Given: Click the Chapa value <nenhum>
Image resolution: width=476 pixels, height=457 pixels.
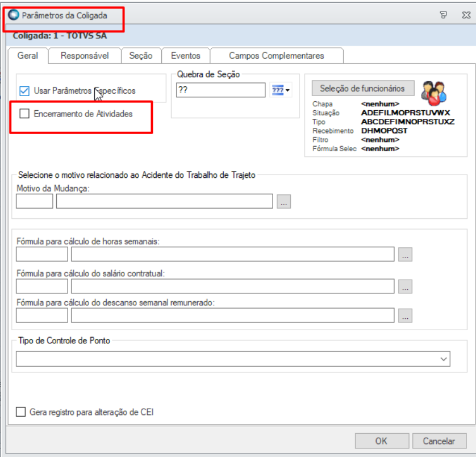Looking at the screenshot, I should pyautogui.click(x=380, y=104).
